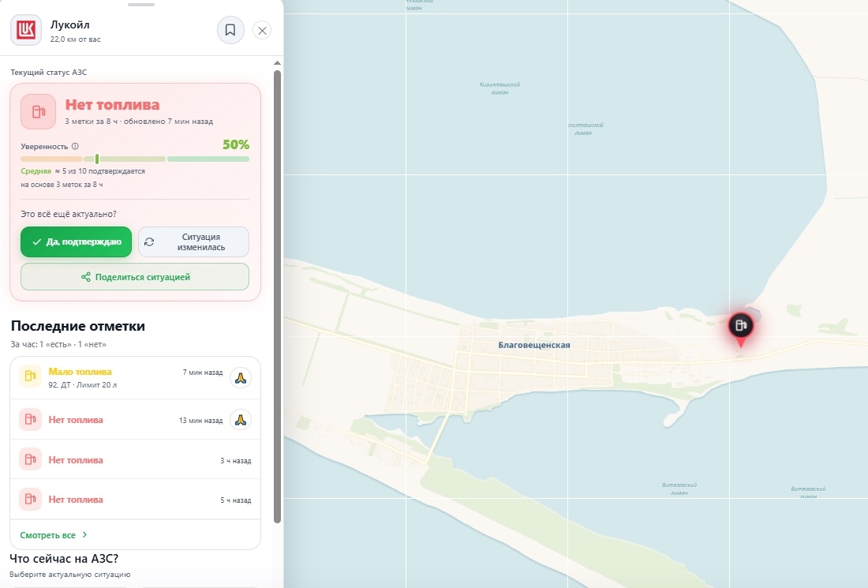
Task: Click the no-fuel pump icon in status card
Action: pos(38,111)
